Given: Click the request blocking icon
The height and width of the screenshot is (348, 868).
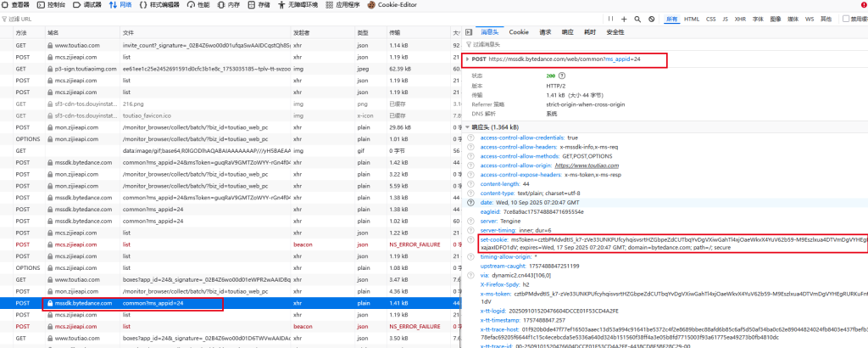Looking at the screenshot, I should click(650, 18).
